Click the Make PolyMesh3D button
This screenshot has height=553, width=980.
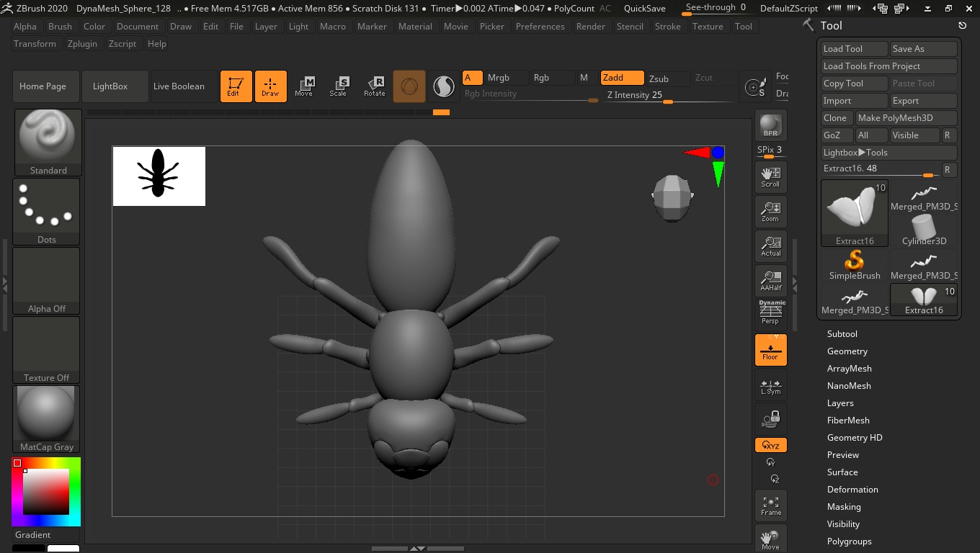[x=905, y=118]
